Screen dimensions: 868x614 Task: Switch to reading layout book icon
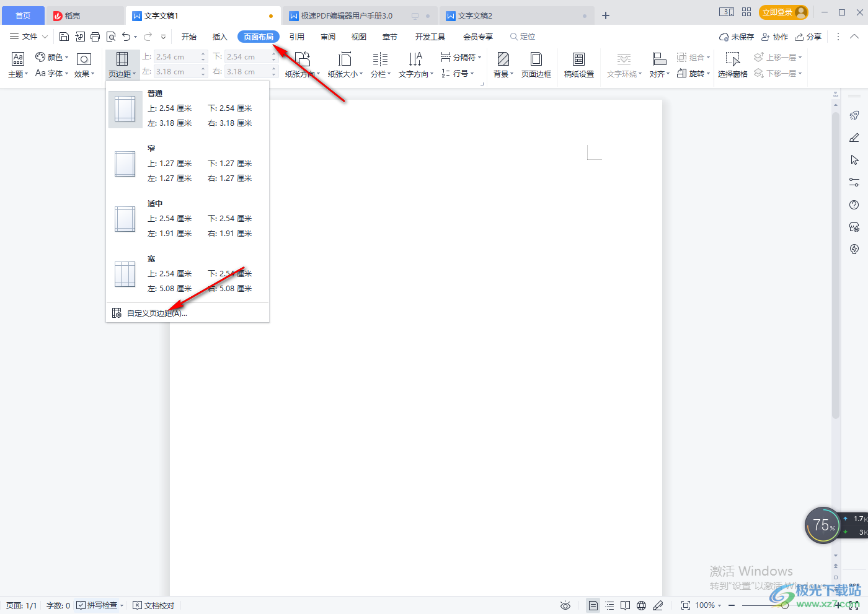pos(626,605)
